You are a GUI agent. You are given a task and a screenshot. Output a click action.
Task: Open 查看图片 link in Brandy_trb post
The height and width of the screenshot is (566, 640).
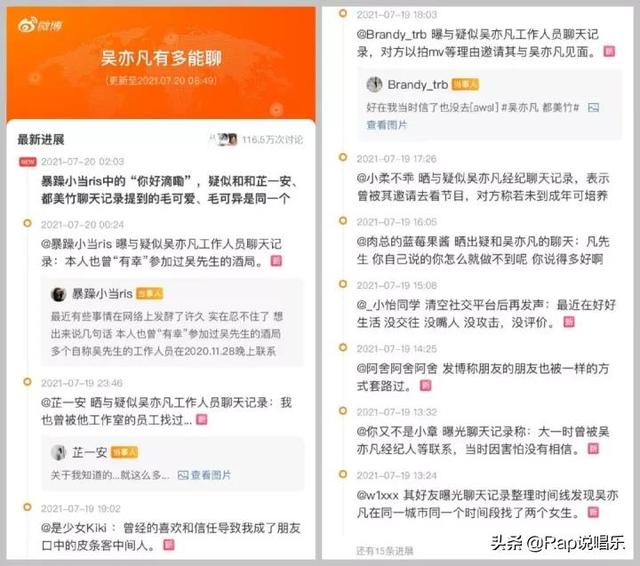coord(387,125)
